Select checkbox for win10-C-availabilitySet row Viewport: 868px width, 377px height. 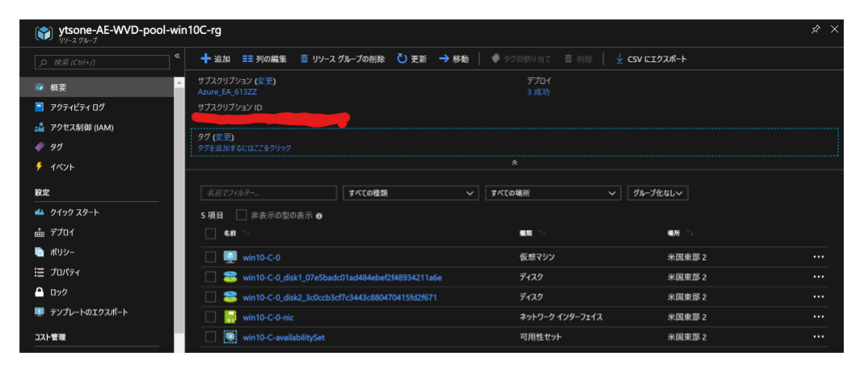pyautogui.click(x=210, y=337)
